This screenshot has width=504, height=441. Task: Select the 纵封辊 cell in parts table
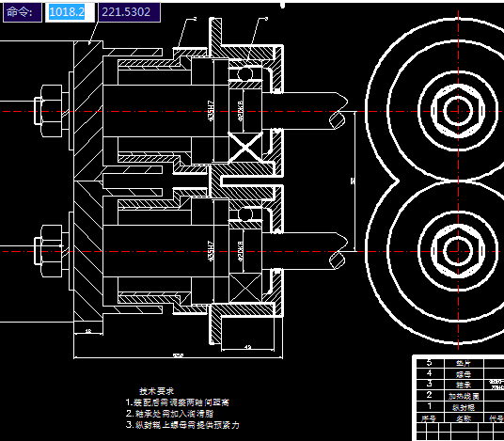point(464,407)
